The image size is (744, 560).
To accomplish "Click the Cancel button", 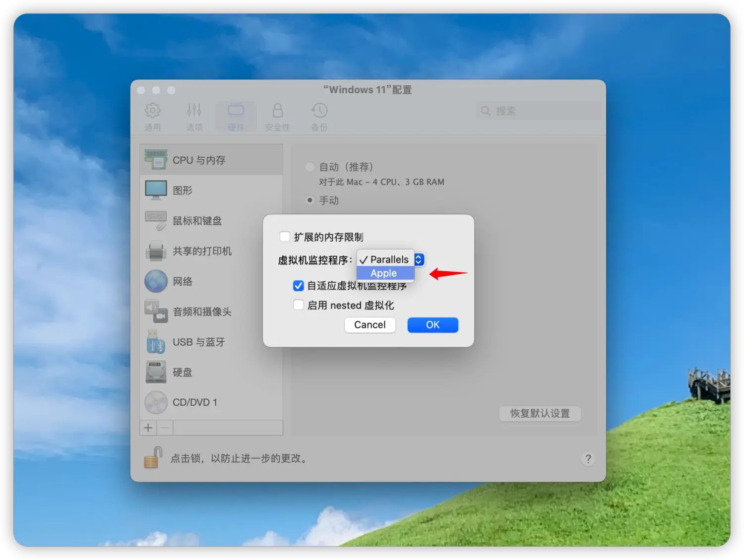I will point(370,325).
